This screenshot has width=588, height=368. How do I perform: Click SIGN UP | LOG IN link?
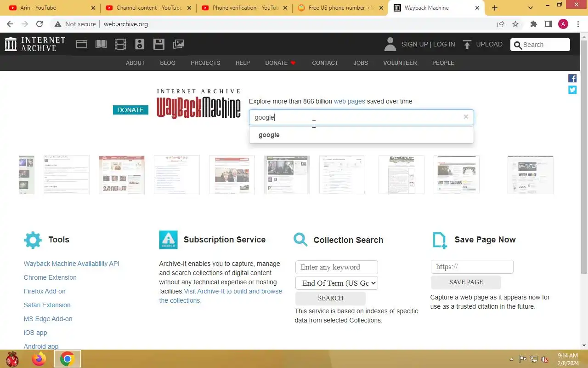pyautogui.click(x=428, y=44)
